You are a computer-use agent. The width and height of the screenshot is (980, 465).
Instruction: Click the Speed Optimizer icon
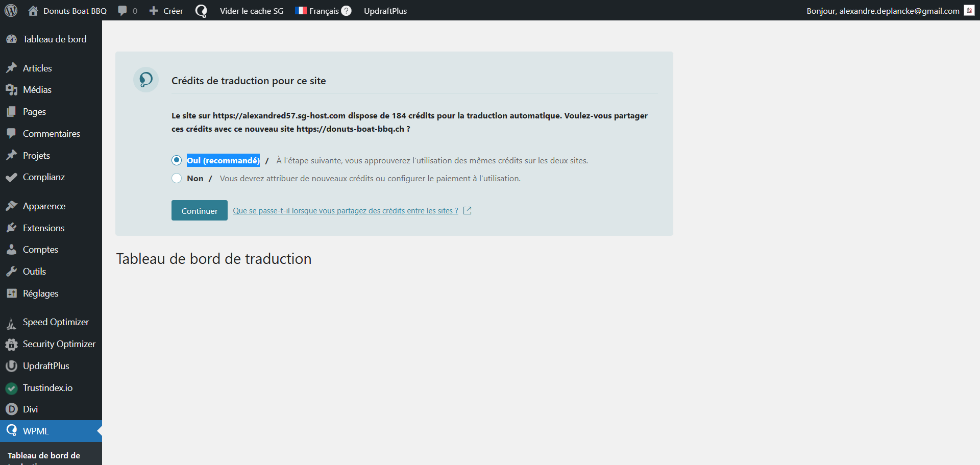11,323
